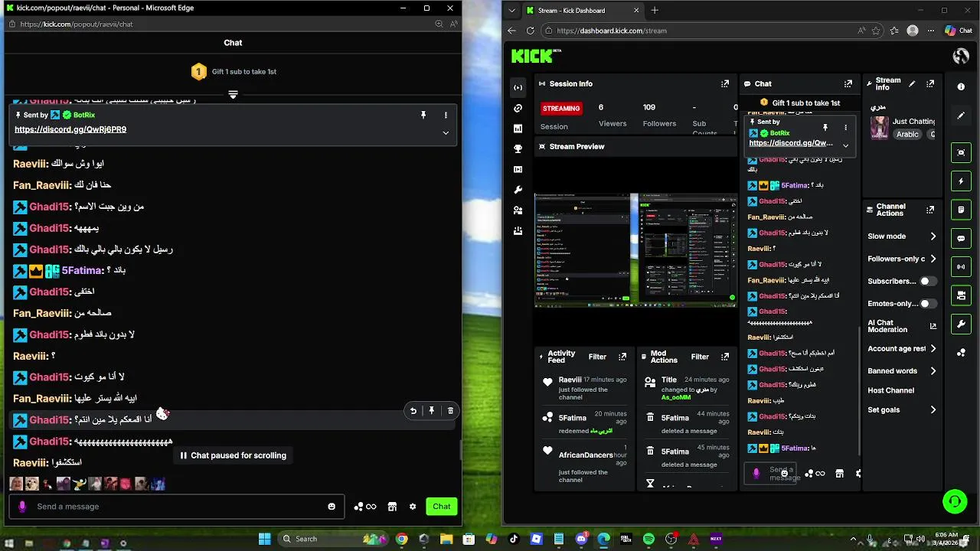Click the green Chat send button
The width and height of the screenshot is (980, 551).
click(442, 507)
